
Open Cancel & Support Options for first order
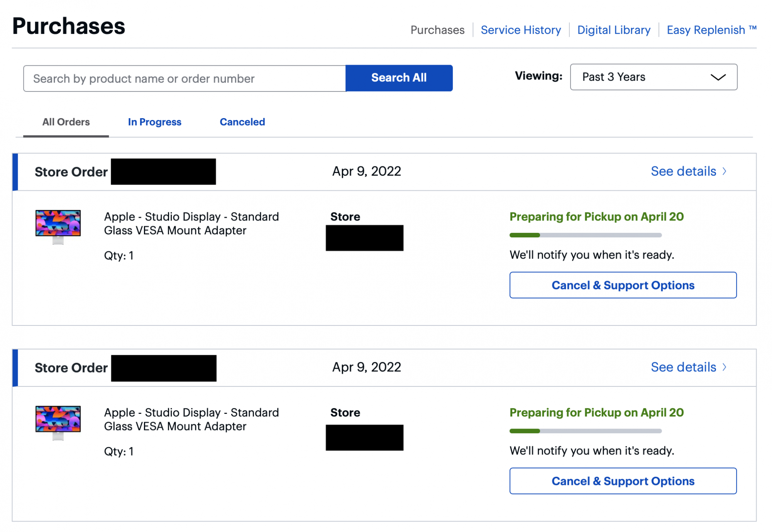pos(623,285)
